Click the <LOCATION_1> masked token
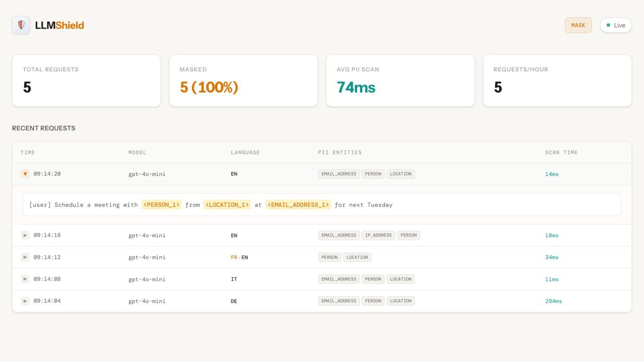This screenshot has height=362, width=644. 227,205
